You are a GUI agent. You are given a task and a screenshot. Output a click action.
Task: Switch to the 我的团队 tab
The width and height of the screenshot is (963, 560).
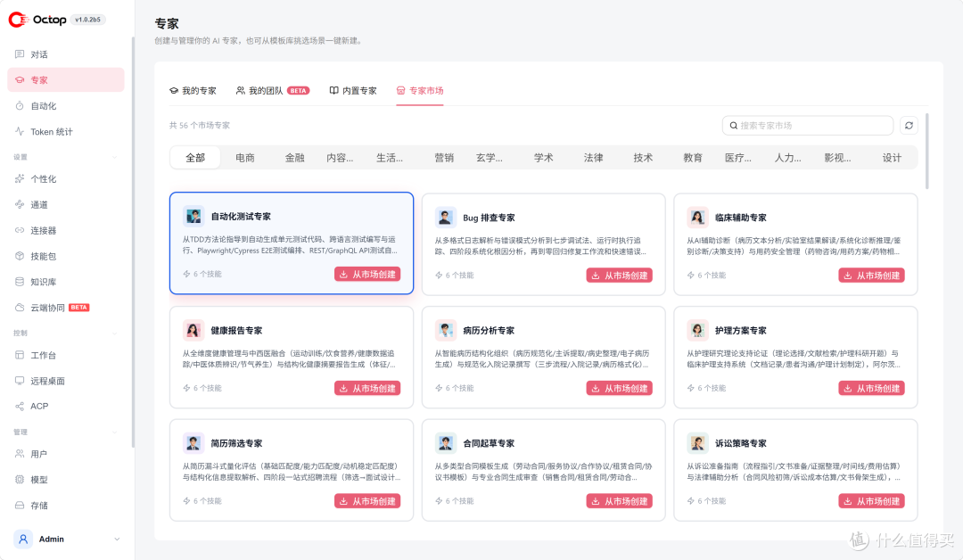273,90
